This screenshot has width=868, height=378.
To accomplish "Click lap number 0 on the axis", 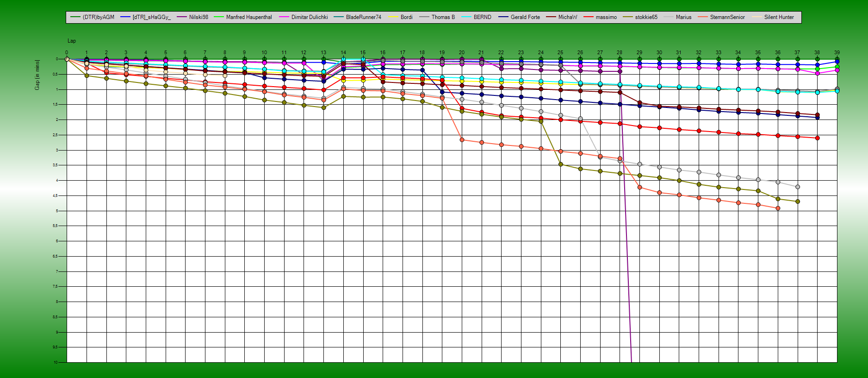I will 67,53.
